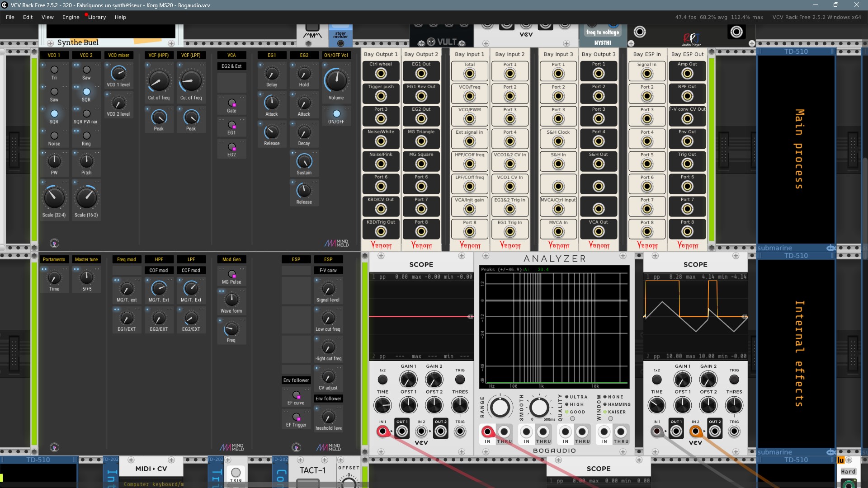Toggle the VCO 1 SQR waveform button
The height and width of the screenshot is (488, 868).
tap(54, 113)
